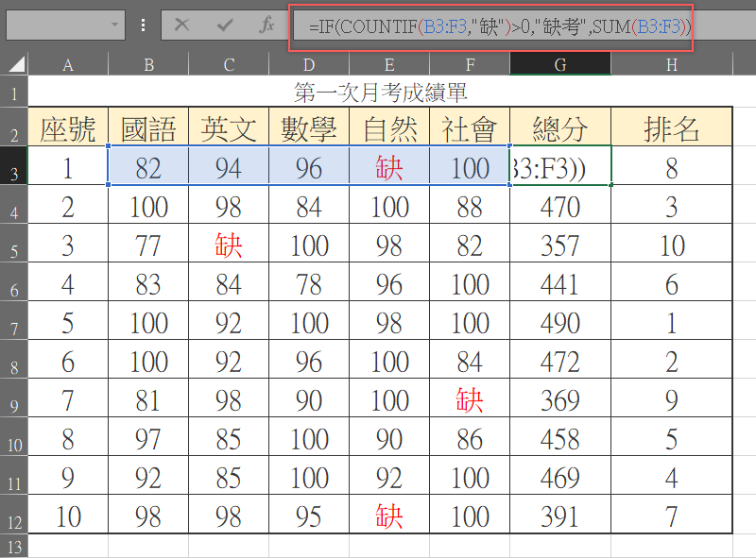The width and height of the screenshot is (756, 558).
Task: Click the formula bar resize dots handle
Action: 143,25
